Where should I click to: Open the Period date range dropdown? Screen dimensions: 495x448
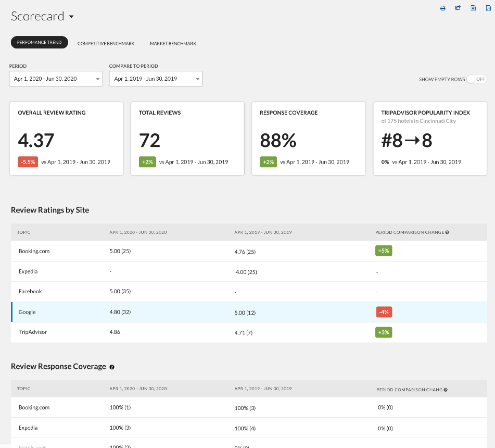point(56,79)
